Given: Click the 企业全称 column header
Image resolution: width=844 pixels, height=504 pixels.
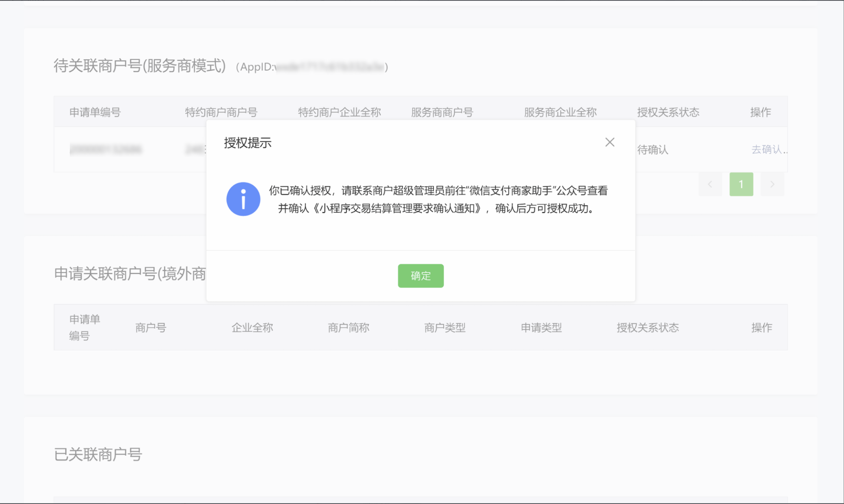Looking at the screenshot, I should (253, 328).
